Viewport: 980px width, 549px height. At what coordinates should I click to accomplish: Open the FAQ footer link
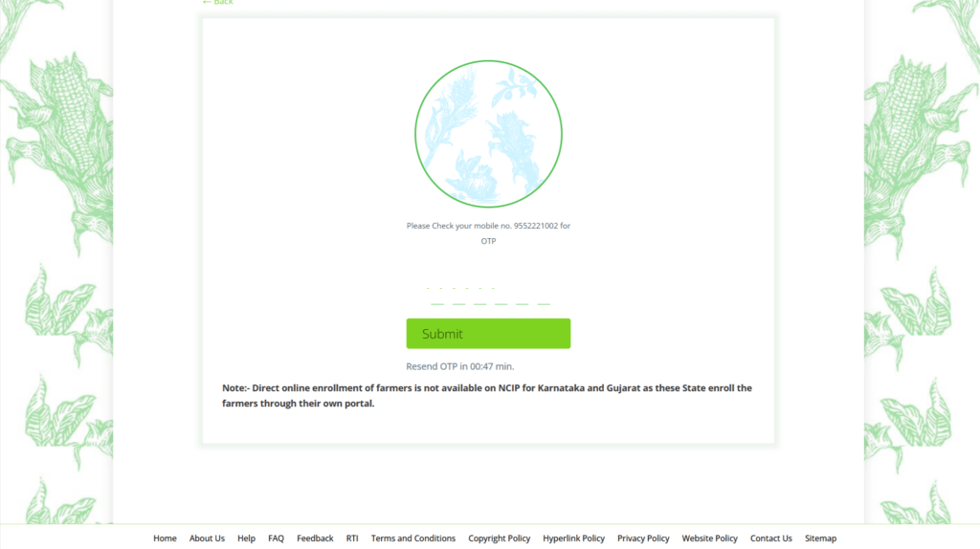click(276, 538)
